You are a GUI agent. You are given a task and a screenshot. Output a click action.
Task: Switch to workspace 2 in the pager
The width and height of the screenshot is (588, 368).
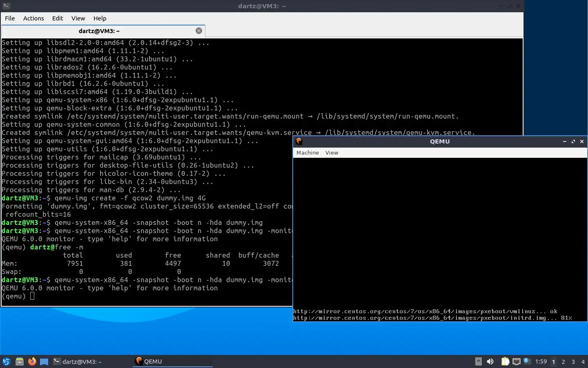point(563,362)
